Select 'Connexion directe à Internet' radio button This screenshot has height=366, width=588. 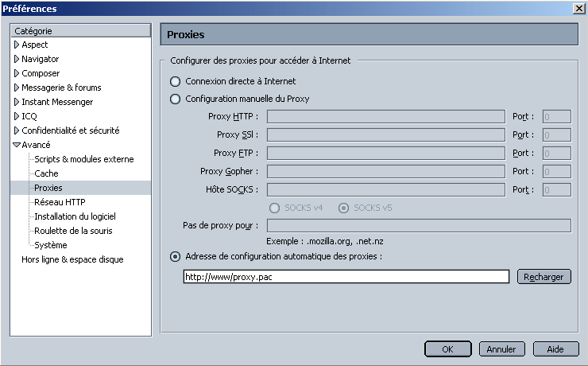175,81
